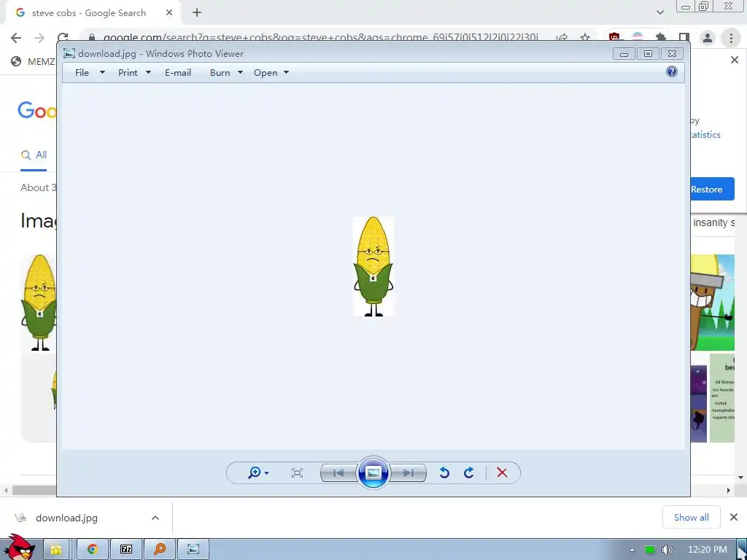747x560 pixels.
Task: Open File Explorer from taskbar
Action: point(56,549)
